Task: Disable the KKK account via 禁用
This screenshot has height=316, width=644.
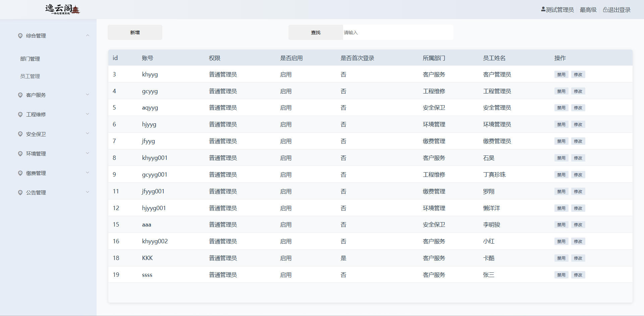Action: [561, 258]
